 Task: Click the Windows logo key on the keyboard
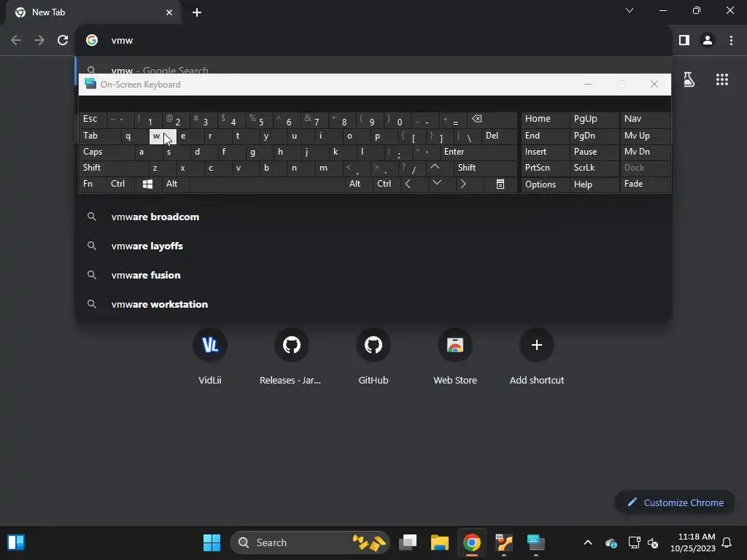(147, 184)
